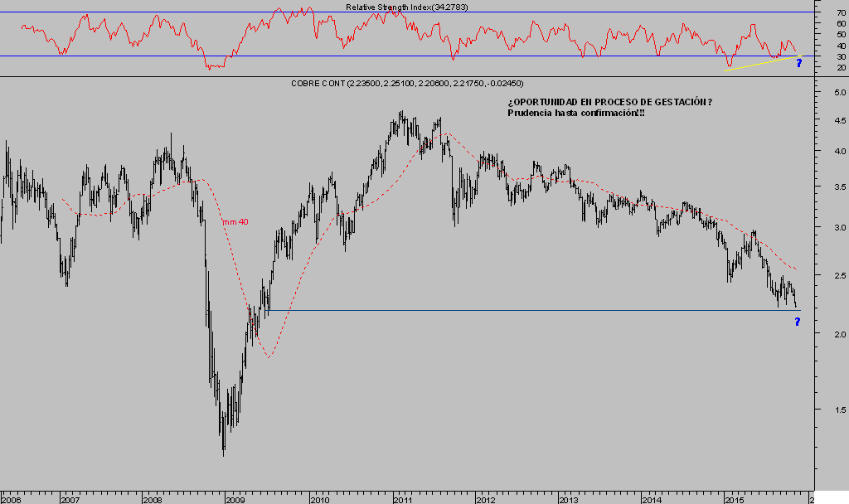
Task: Click the 'Prudencia hasta confirmación' note
Action: [575, 113]
